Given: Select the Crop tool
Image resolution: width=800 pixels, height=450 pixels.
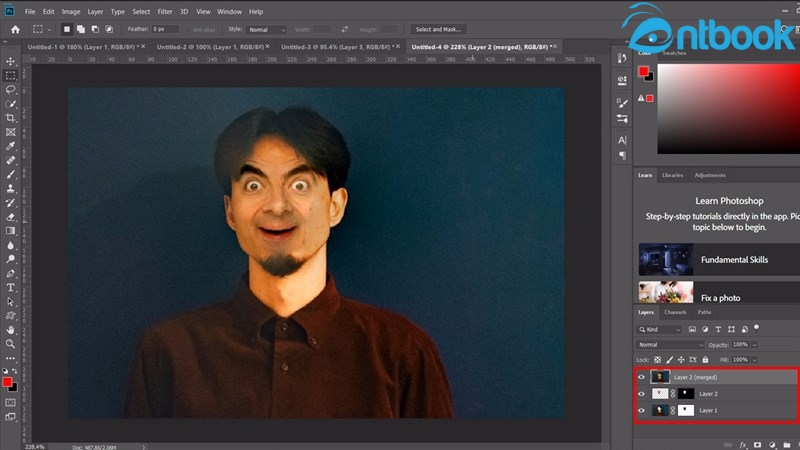Looking at the screenshot, I should 10,118.
